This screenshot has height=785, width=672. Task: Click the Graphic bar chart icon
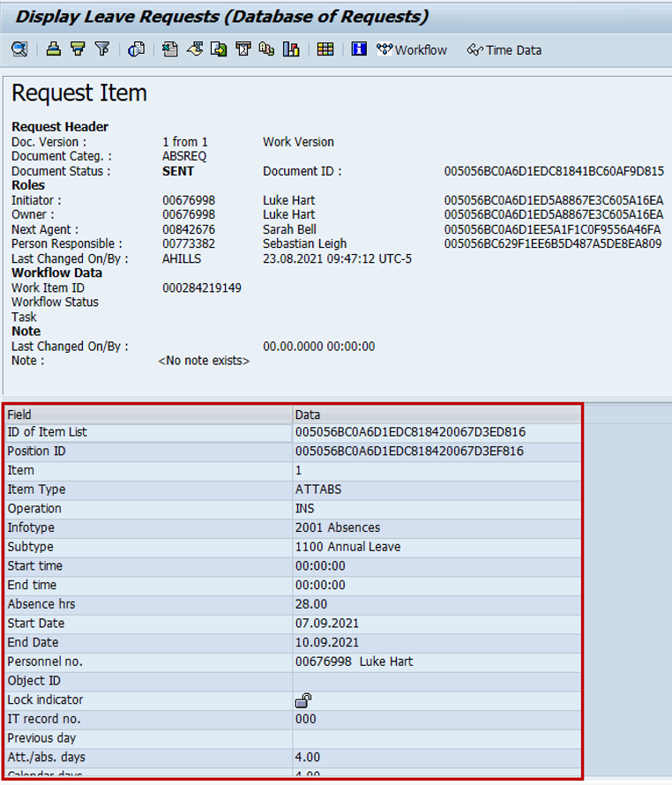[291, 49]
